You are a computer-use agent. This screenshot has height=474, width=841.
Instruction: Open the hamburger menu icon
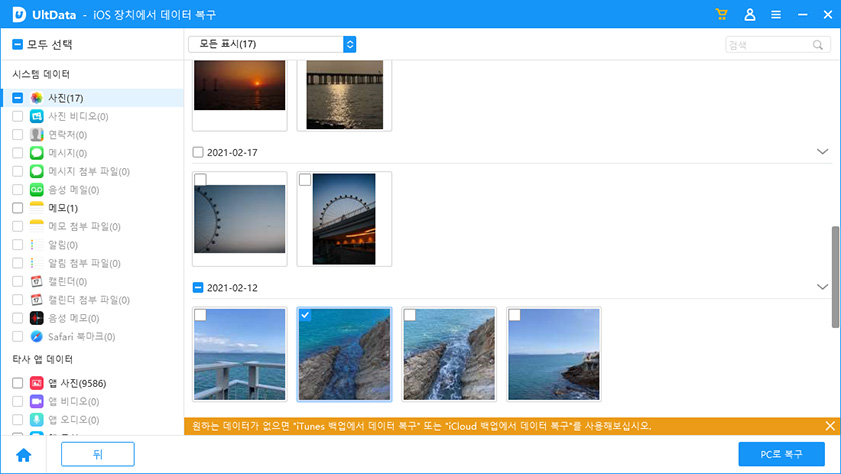(x=776, y=15)
